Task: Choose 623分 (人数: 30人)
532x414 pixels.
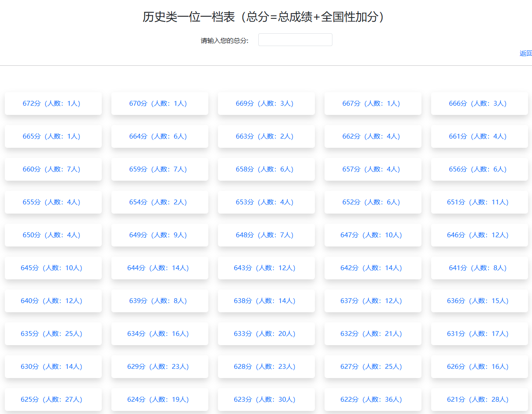Action: 266,400
